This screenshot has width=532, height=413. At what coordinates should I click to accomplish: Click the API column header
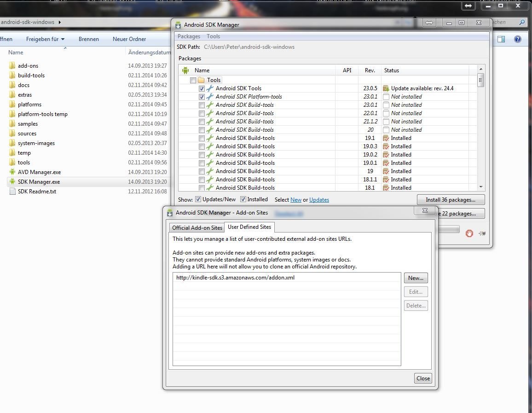coord(347,70)
